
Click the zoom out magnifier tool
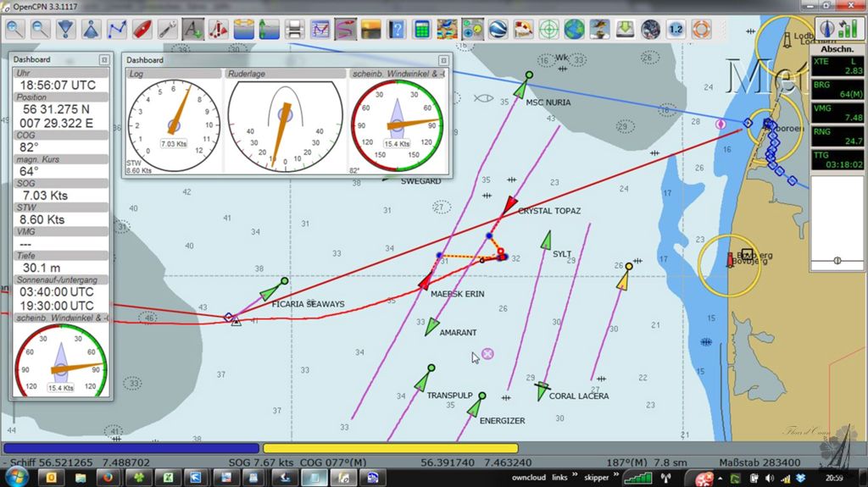point(40,29)
